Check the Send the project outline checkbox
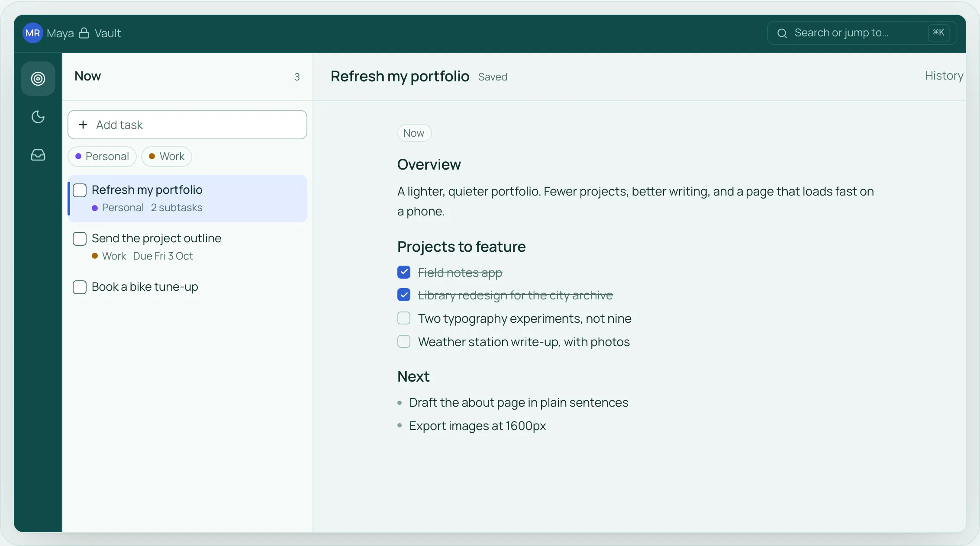Viewport: 980px width, 546px height. click(80, 239)
